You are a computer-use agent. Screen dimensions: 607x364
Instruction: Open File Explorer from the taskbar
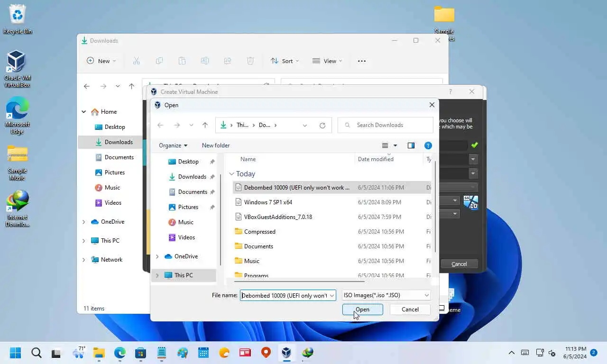[99, 353]
